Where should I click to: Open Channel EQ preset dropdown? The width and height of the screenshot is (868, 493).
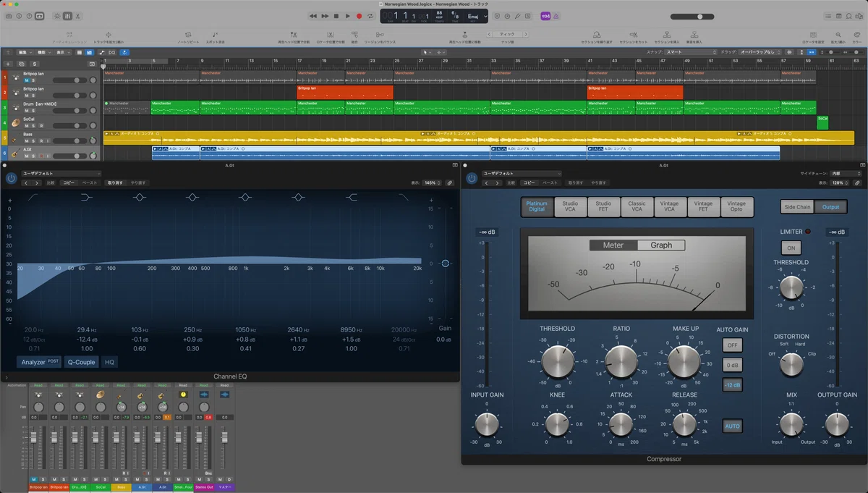(x=61, y=174)
